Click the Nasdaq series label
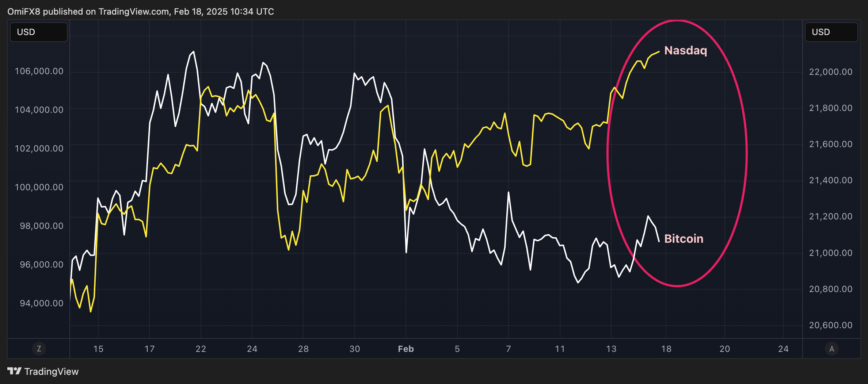Image resolution: width=868 pixels, height=384 pixels. tap(686, 50)
